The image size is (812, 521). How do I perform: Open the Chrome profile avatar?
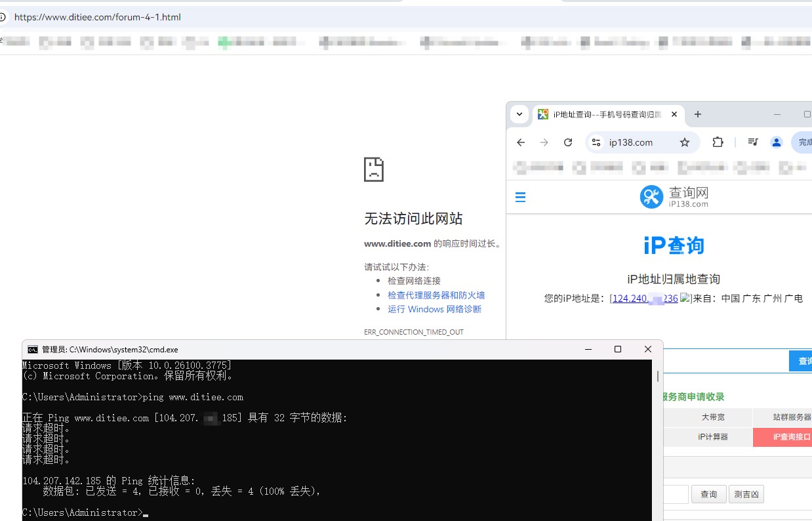point(776,142)
